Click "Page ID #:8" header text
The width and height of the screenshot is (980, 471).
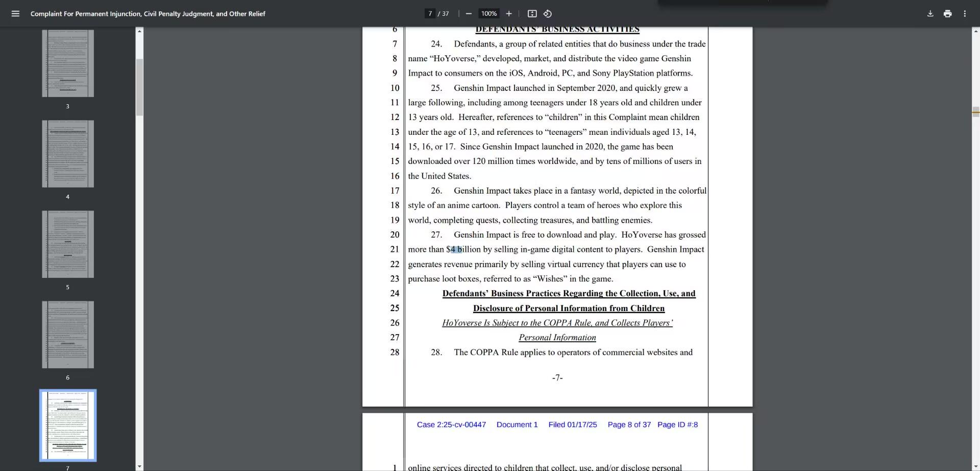677,425
